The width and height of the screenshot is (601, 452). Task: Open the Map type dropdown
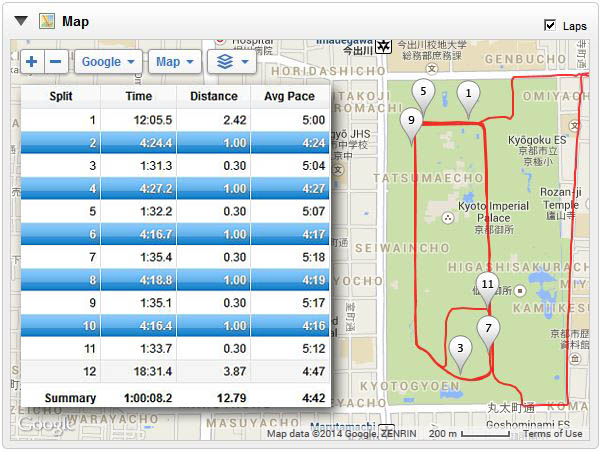tap(174, 62)
